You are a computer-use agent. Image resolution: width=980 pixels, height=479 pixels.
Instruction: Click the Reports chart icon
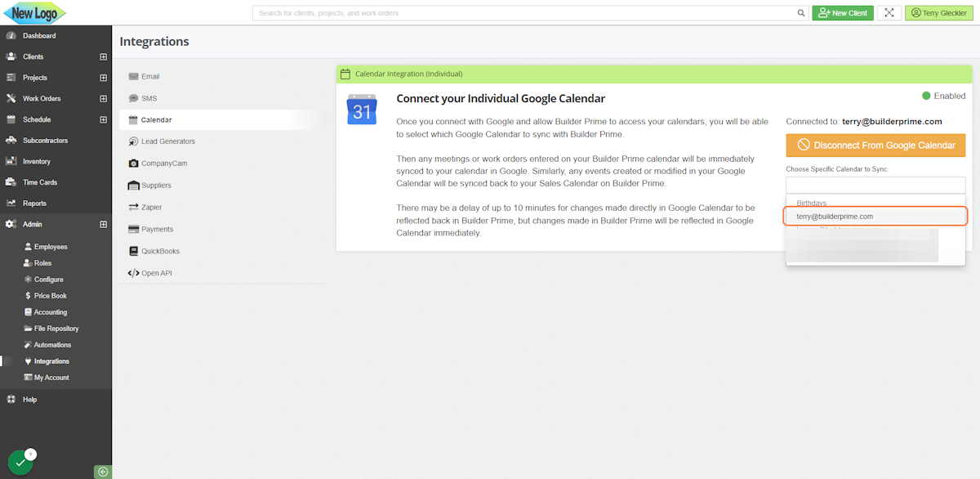11,204
